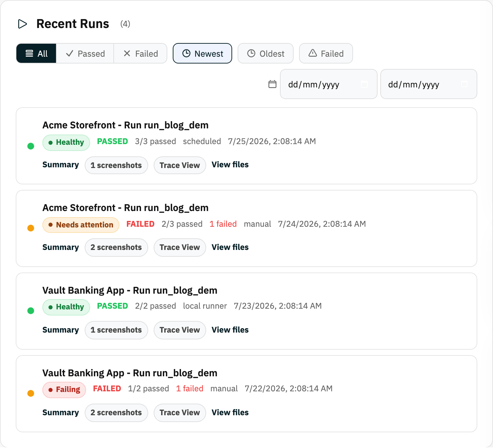Open 2 screenshots on the 7/22/2026 run
493x448 pixels.
click(x=116, y=413)
